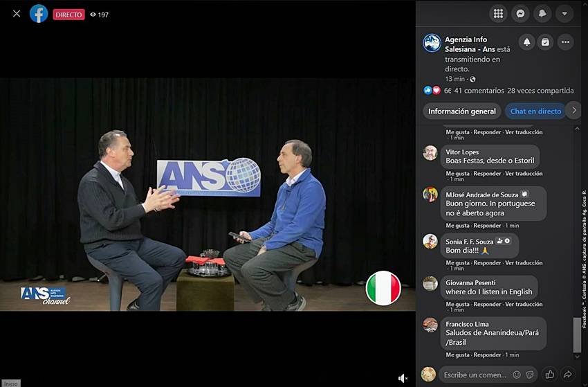Show the 28 veces compartida list
Screen dimensions: 588x387
pos(540,91)
